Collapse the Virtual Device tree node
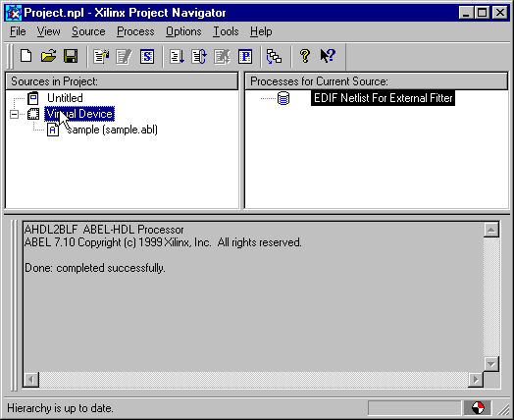514x420 pixels. [x=14, y=114]
